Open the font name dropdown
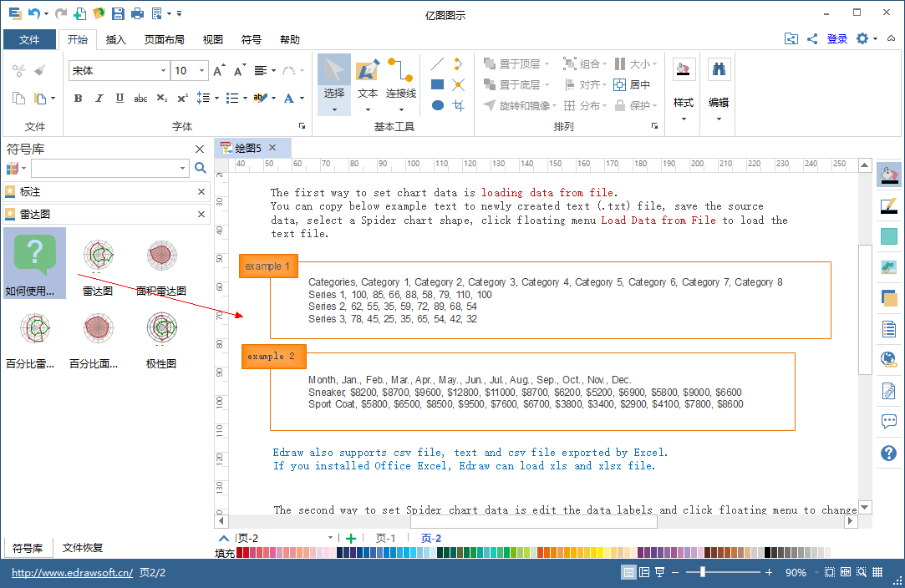The image size is (905, 588). coord(163,71)
